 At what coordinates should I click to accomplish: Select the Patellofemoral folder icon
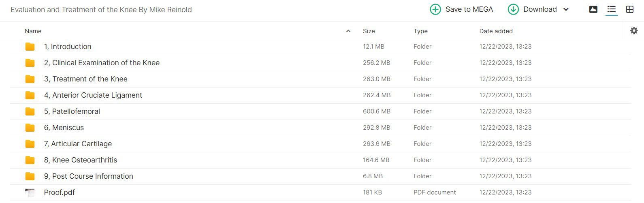pos(30,111)
